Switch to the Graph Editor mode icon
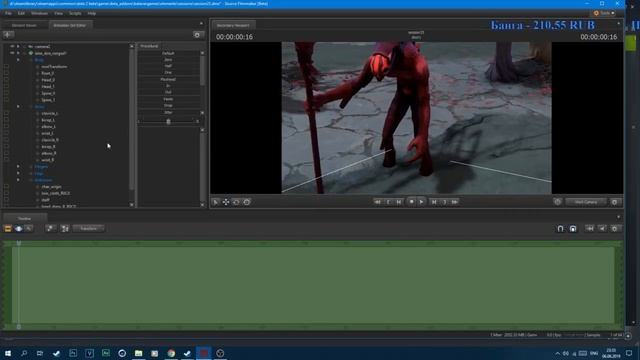 [x=29, y=229]
